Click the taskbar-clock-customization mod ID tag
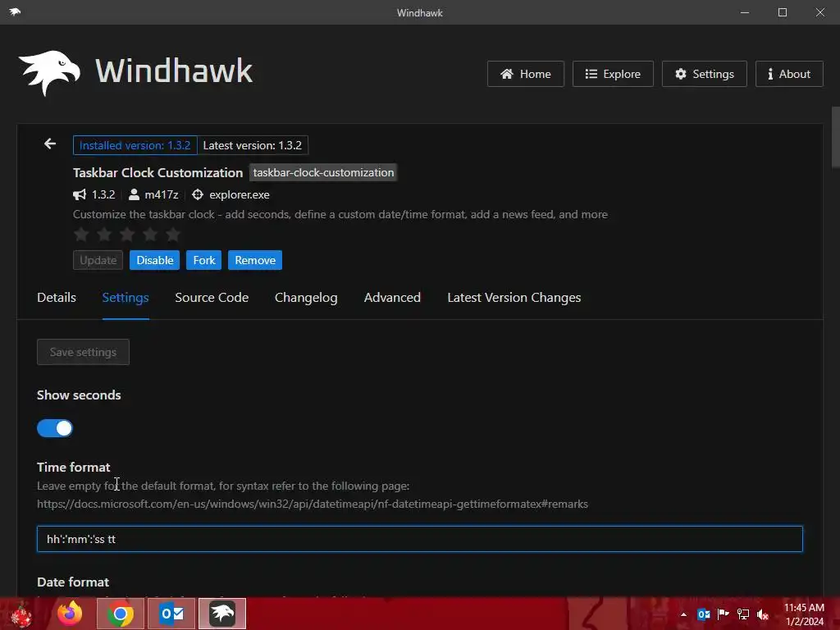840x630 pixels. (x=323, y=172)
